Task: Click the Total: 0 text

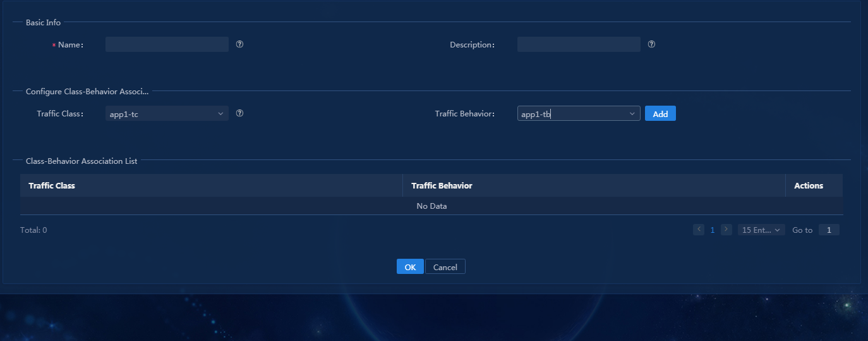Action: 33,230
